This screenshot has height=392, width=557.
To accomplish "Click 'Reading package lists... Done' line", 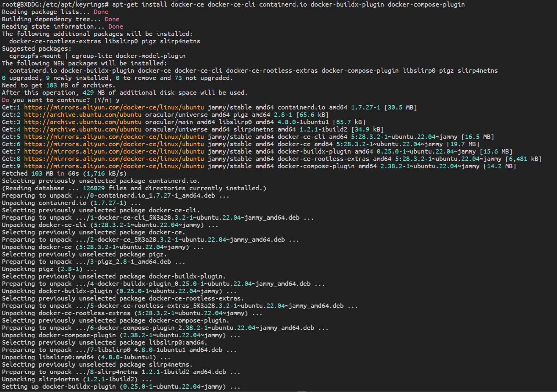I will [55, 12].
